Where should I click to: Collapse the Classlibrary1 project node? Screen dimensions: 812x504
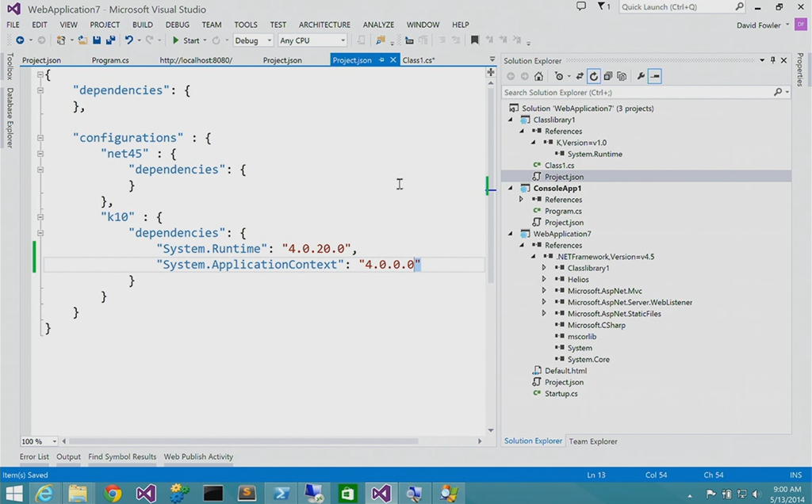pyautogui.click(x=511, y=120)
